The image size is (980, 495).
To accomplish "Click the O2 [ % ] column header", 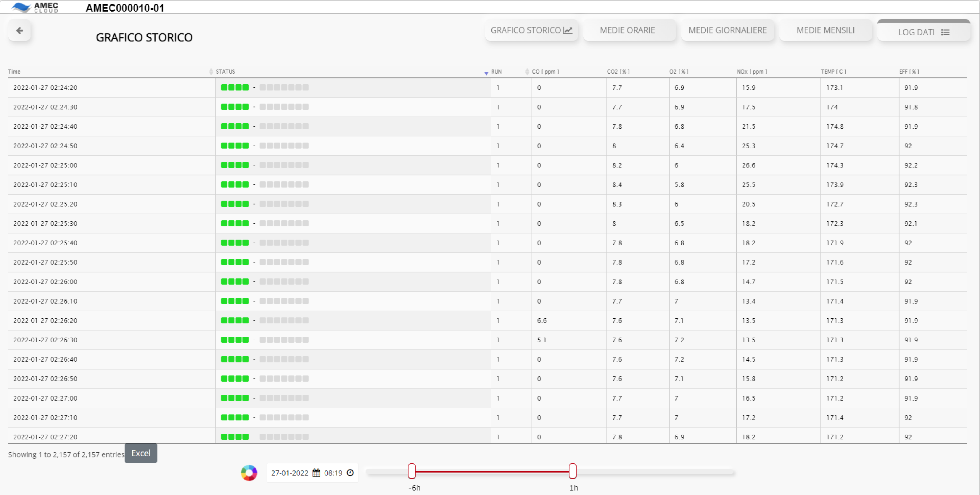I will tap(679, 72).
